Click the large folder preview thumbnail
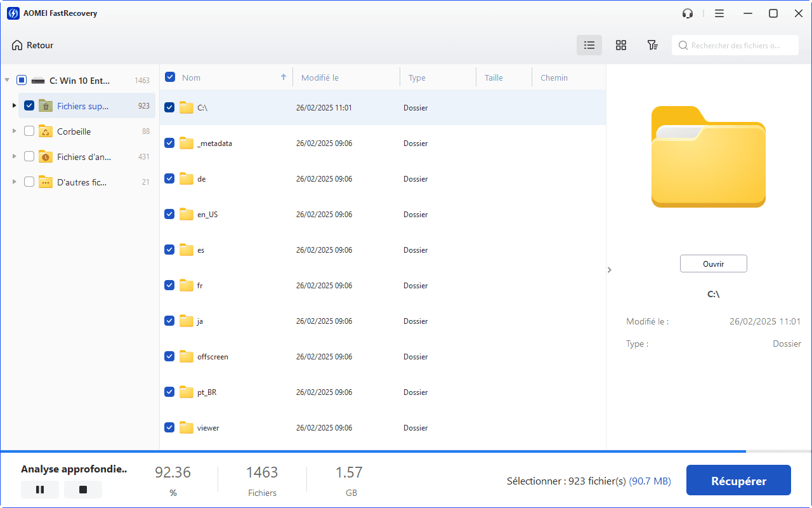The height and width of the screenshot is (508, 812). point(708,157)
